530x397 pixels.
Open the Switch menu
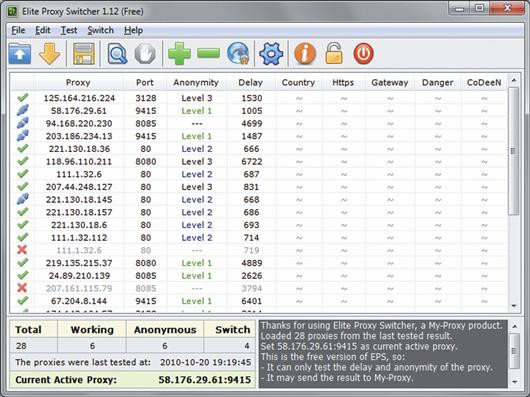pyautogui.click(x=100, y=30)
